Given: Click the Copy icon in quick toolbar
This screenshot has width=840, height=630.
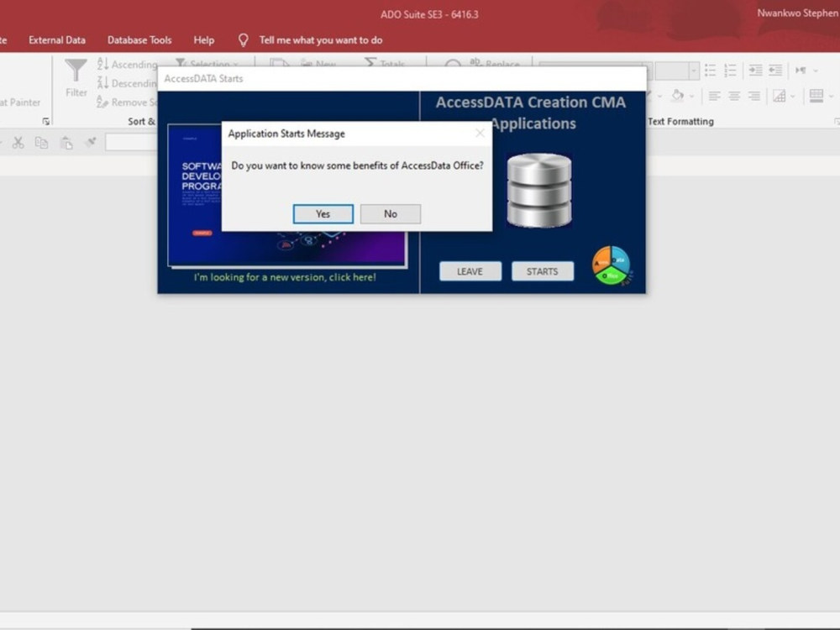Looking at the screenshot, I should (41, 143).
